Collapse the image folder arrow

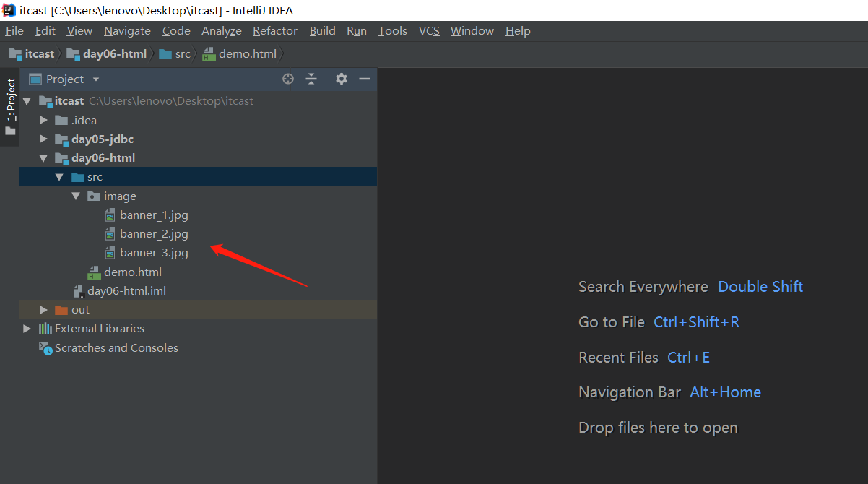(x=76, y=196)
